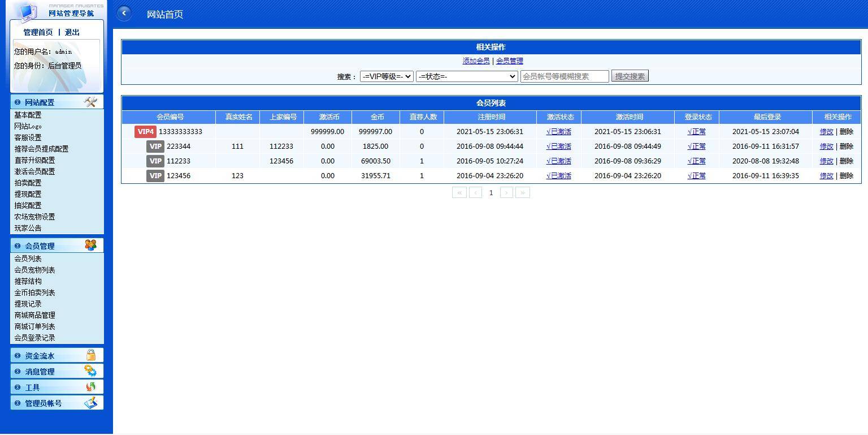Open the VIP等级 filter dropdown

coord(387,76)
